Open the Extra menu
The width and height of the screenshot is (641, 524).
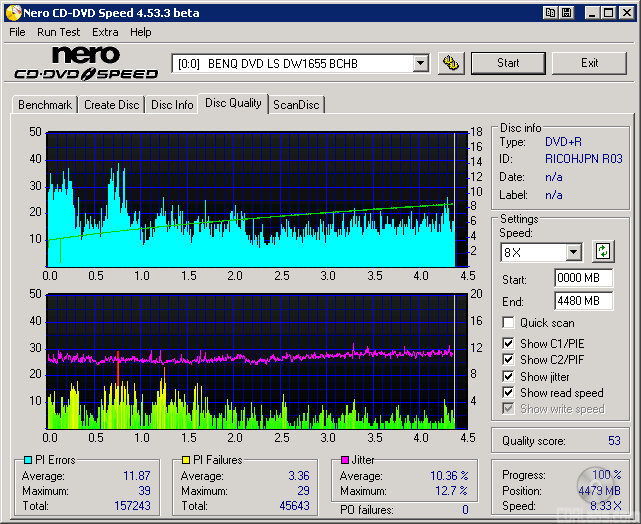click(105, 32)
